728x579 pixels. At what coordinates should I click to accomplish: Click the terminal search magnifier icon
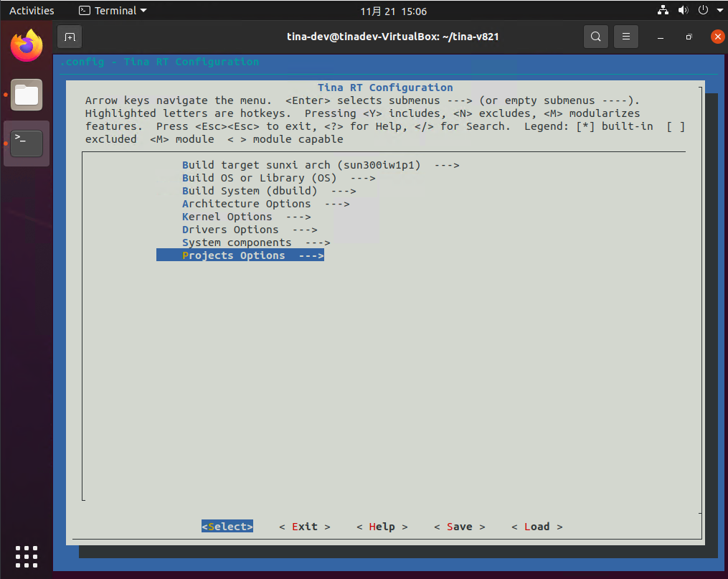[595, 37]
